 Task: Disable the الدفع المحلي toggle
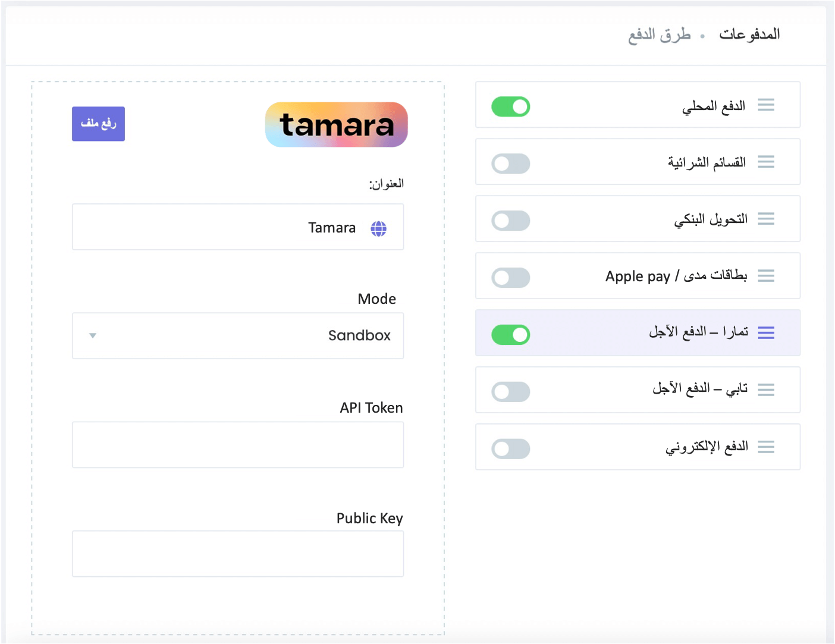click(x=511, y=106)
